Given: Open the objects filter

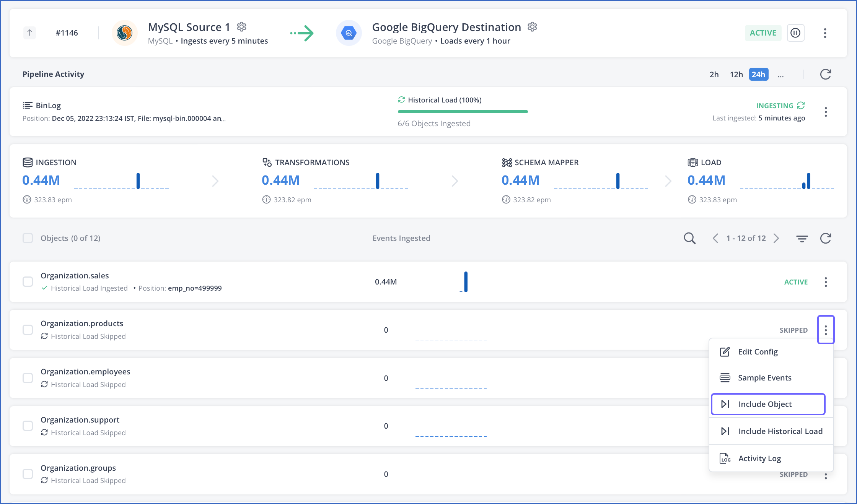Looking at the screenshot, I should 802,238.
